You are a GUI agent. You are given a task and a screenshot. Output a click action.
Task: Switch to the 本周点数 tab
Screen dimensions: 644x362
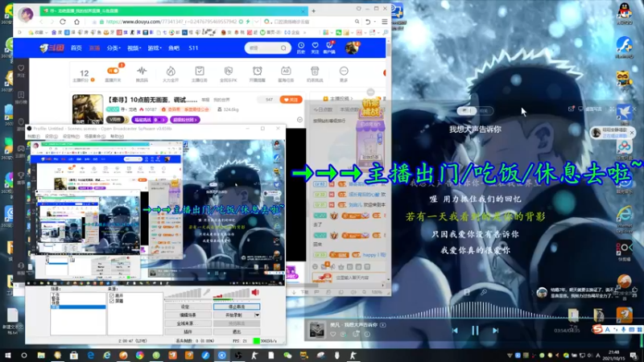coord(349,109)
